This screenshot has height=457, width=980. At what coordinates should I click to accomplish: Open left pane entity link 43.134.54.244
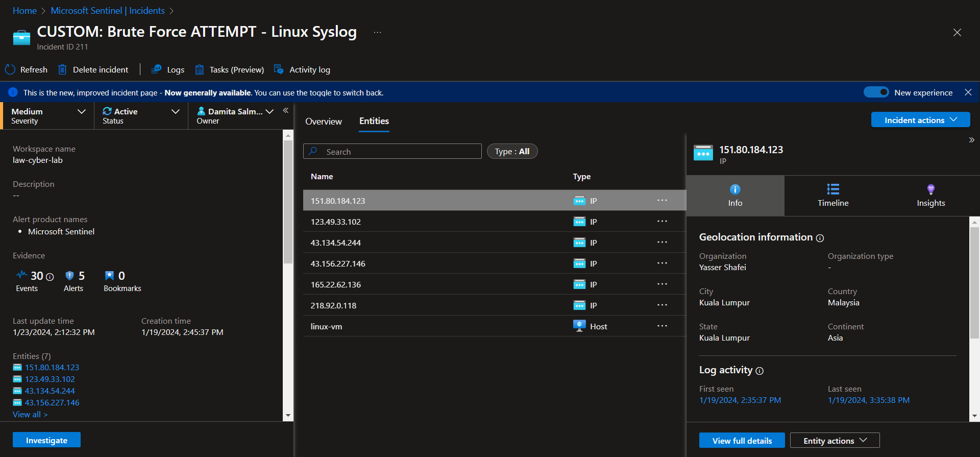tap(50, 391)
